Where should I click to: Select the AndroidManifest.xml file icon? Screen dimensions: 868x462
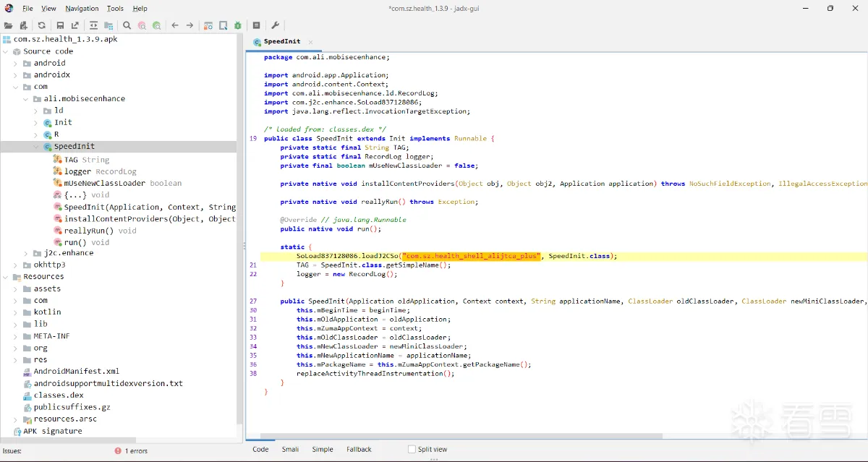coord(27,372)
